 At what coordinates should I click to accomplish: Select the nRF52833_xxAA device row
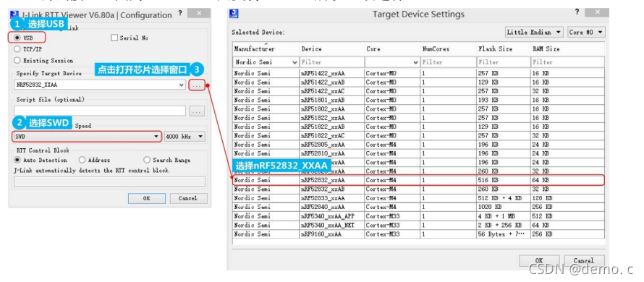pyautogui.click(x=418, y=198)
